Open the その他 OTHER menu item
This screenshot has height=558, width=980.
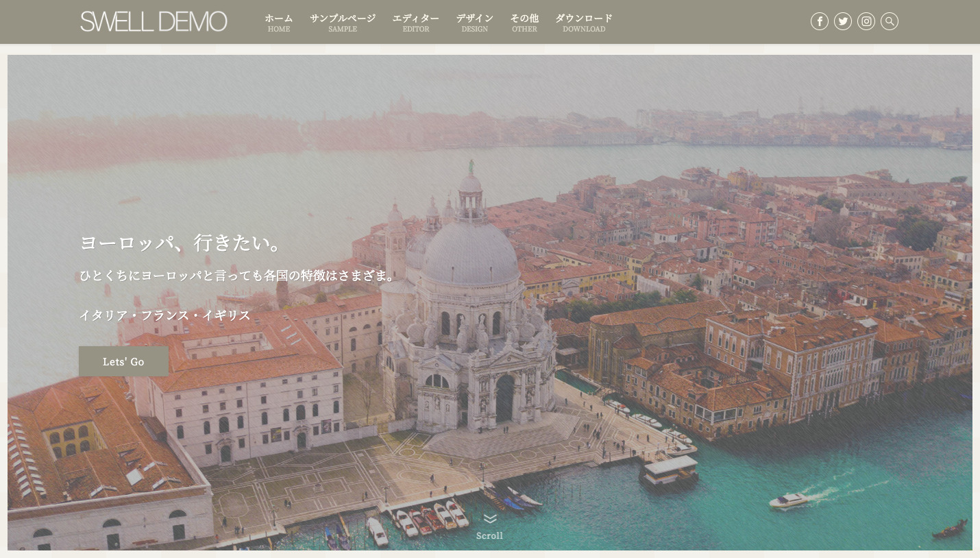[524, 23]
